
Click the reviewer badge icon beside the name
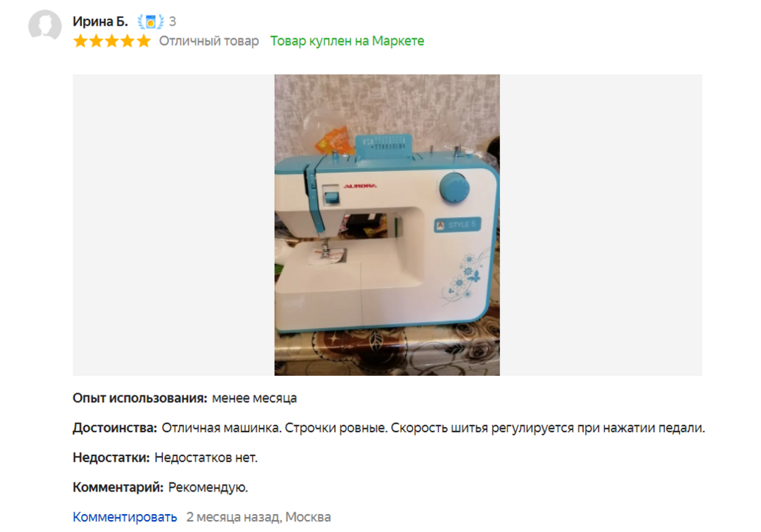point(150,21)
